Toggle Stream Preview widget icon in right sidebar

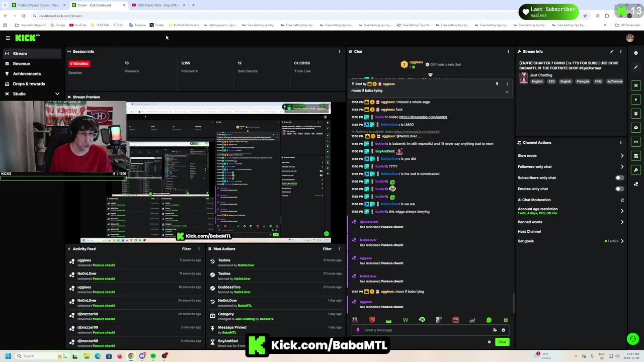[x=636, y=85]
